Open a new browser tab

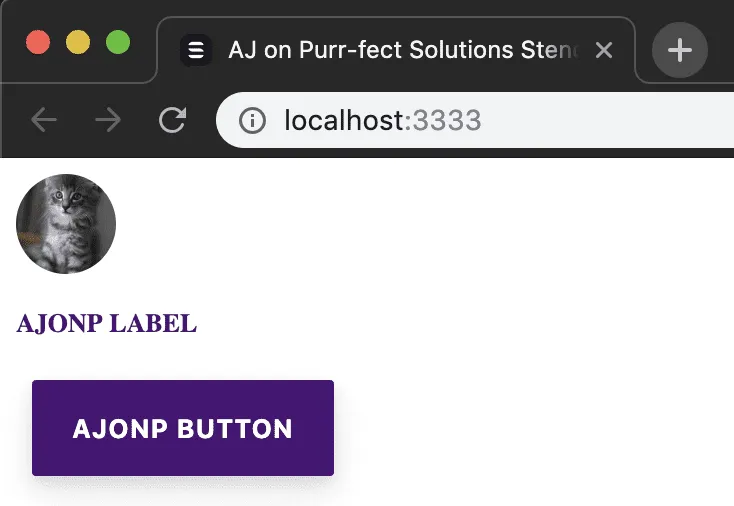(680, 50)
